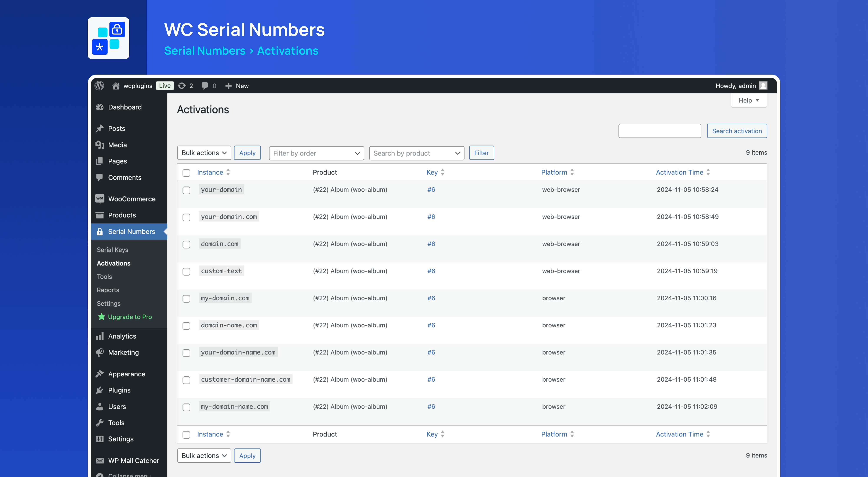Click the Posts pin icon
This screenshot has width=868, height=477.
(x=100, y=129)
